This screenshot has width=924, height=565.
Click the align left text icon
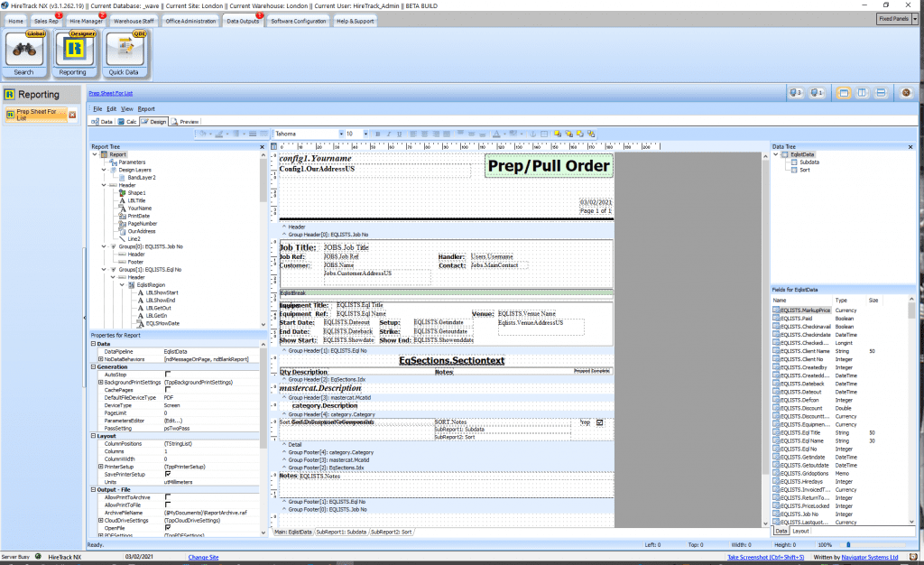click(413, 134)
